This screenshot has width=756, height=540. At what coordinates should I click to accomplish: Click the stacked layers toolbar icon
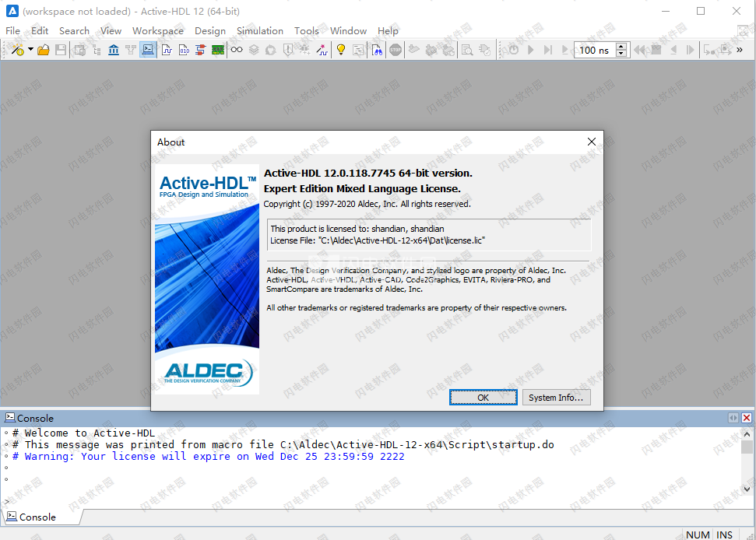pyautogui.click(x=254, y=50)
